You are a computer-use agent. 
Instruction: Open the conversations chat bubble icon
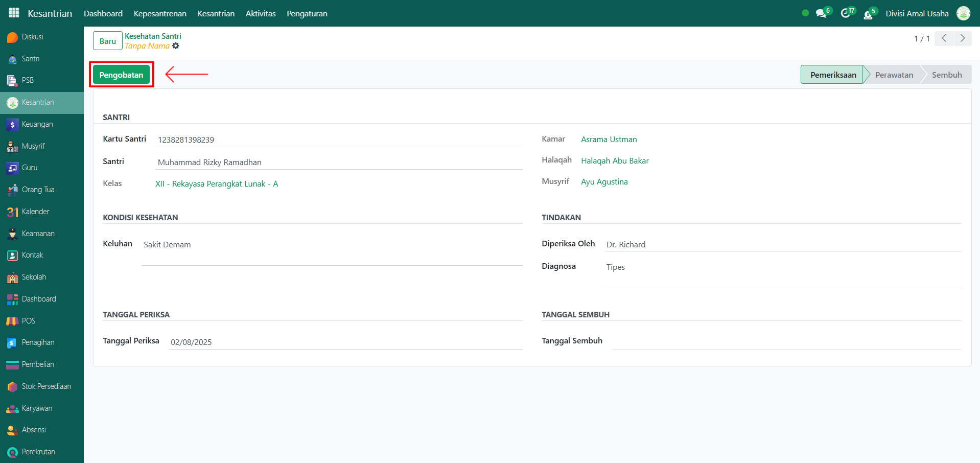coord(821,13)
